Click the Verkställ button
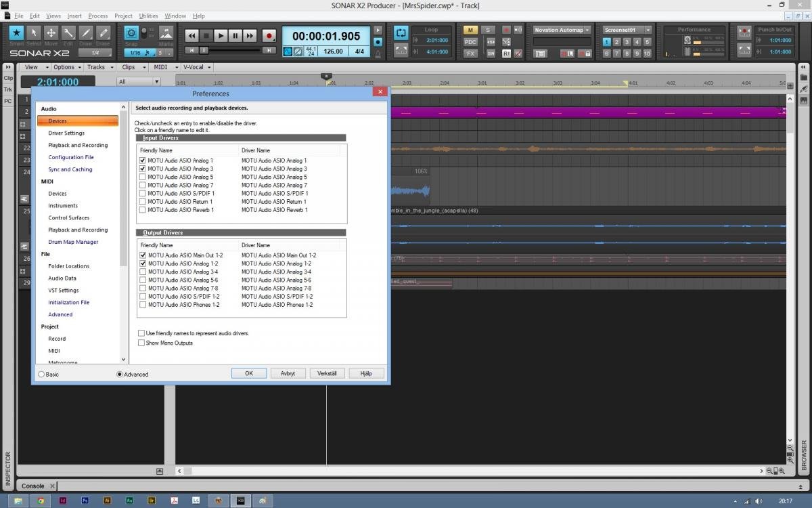The image size is (812, 508). click(x=328, y=373)
